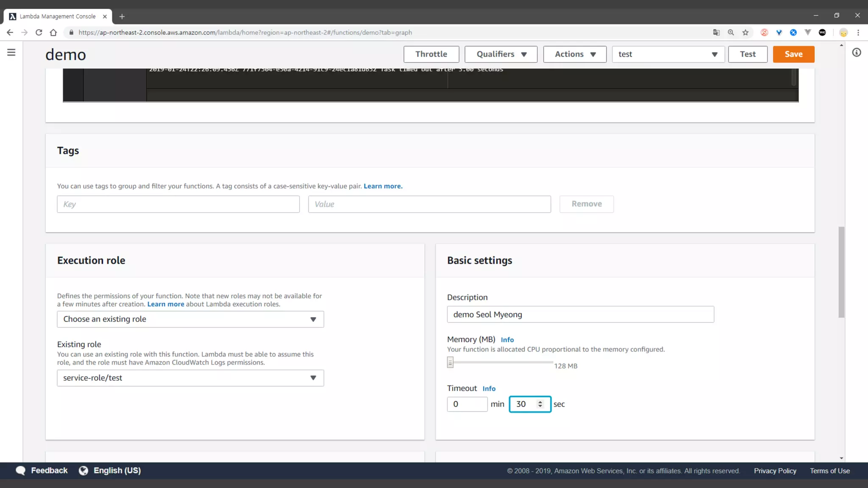Select the Lambda Management Console tab
The image size is (868, 488).
point(58,17)
